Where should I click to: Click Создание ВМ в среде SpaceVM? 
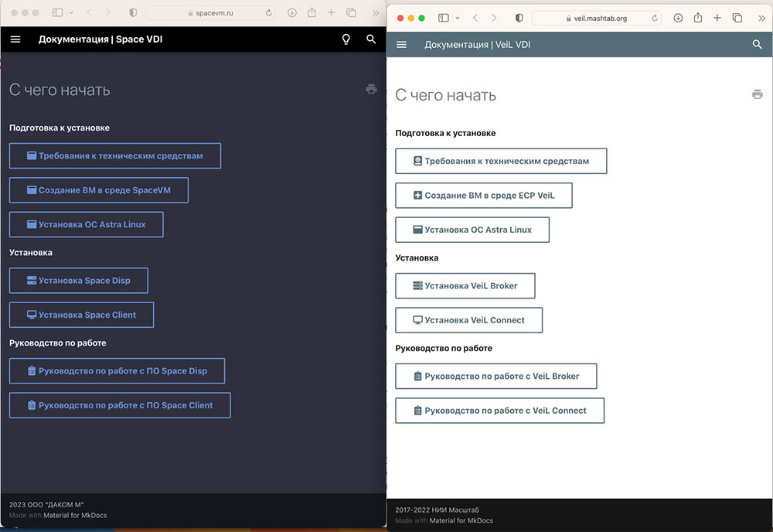(98, 190)
